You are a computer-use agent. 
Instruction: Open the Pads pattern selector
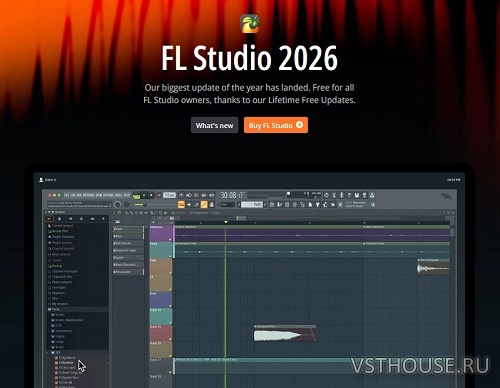click(x=252, y=204)
